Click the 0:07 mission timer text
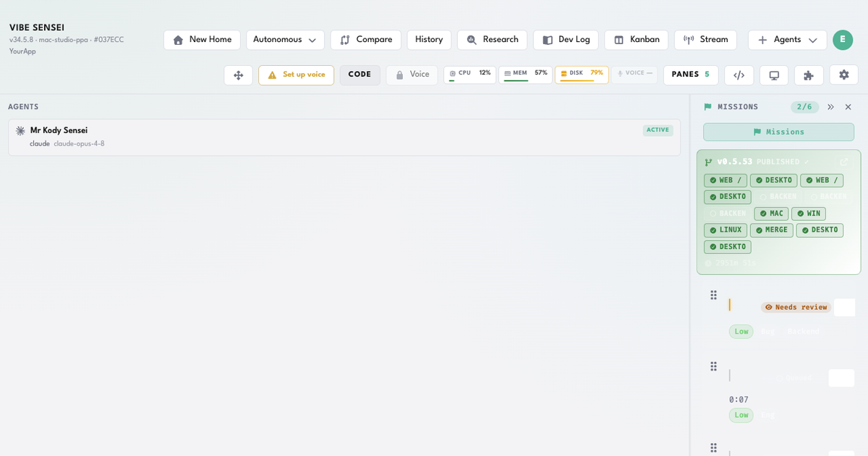The height and width of the screenshot is (456, 868). [739, 400]
